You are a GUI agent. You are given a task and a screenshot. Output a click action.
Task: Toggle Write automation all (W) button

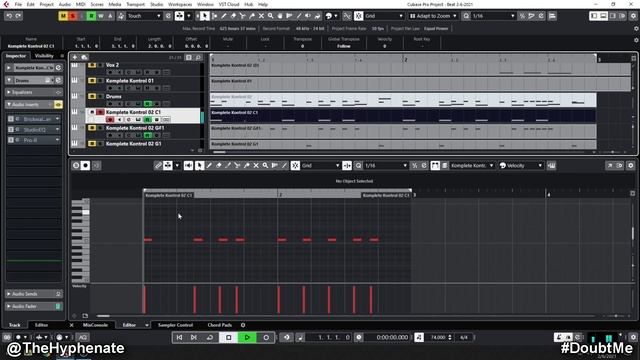101,16
